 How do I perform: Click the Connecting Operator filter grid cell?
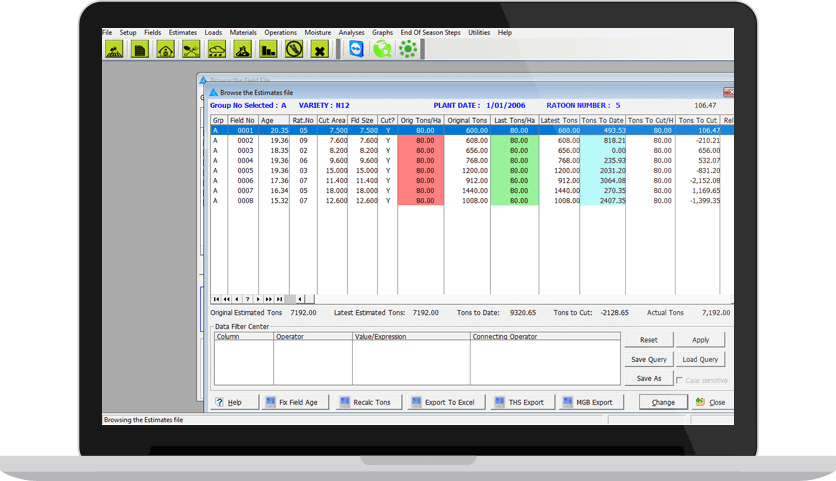point(545,363)
